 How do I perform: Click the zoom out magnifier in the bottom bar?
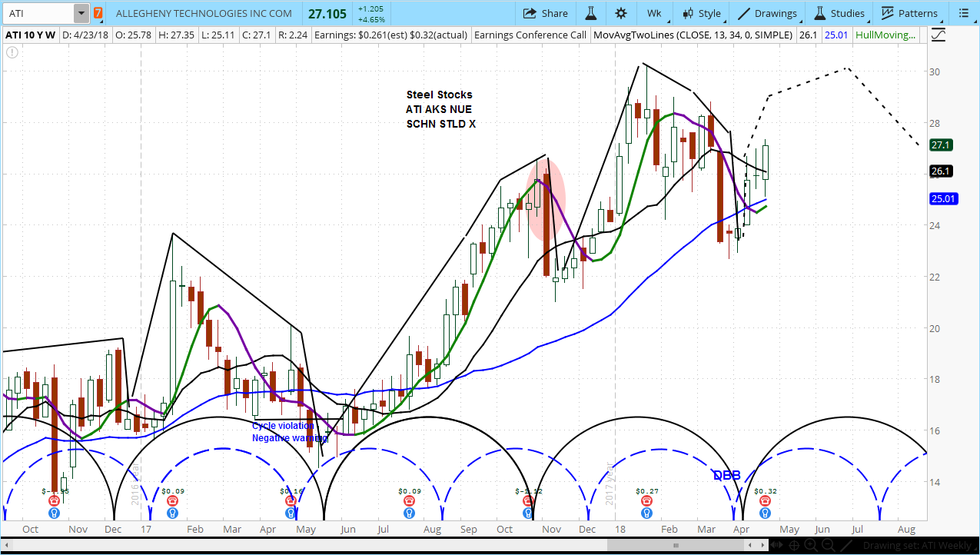(x=828, y=545)
